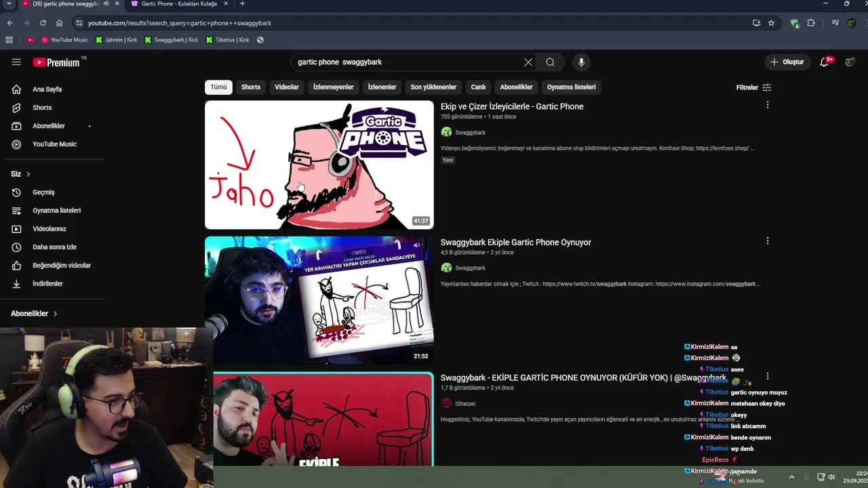The height and width of the screenshot is (488, 868).
Task: Open Ekip ve Çizer İzleyicilerle video title
Action: point(512,106)
